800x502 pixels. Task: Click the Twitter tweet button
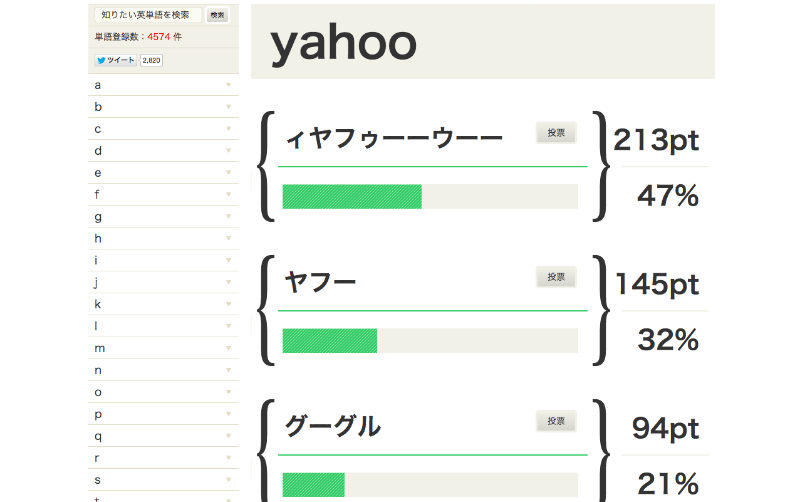click(x=115, y=60)
